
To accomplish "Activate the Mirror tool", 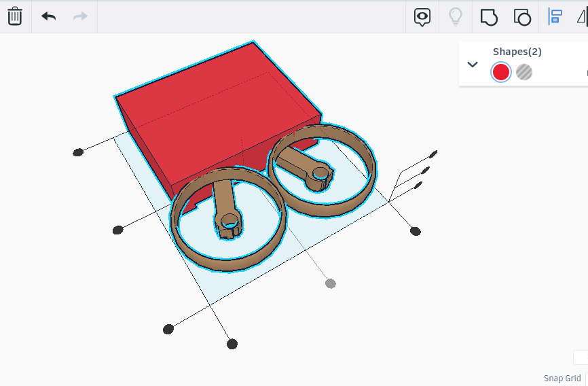I will click(583, 17).
